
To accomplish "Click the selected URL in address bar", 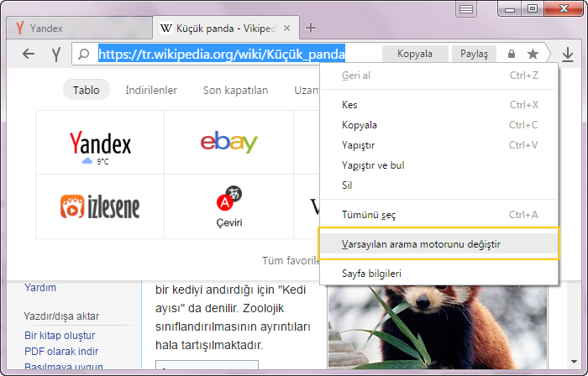I will 222,55.
